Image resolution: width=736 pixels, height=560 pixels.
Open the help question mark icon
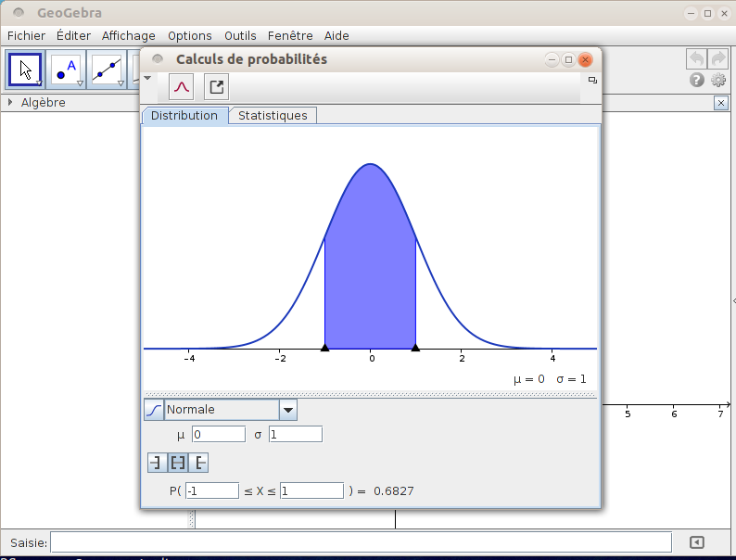[x=697, y=81]
